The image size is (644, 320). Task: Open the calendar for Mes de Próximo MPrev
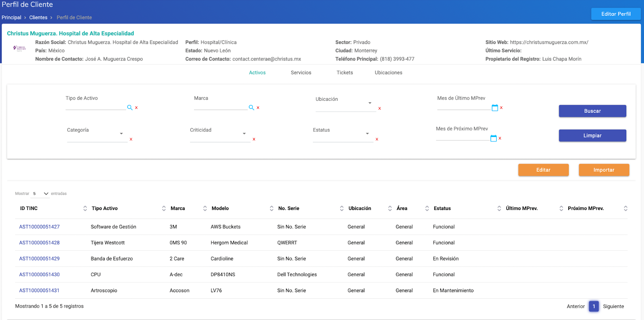click(493, 138)
